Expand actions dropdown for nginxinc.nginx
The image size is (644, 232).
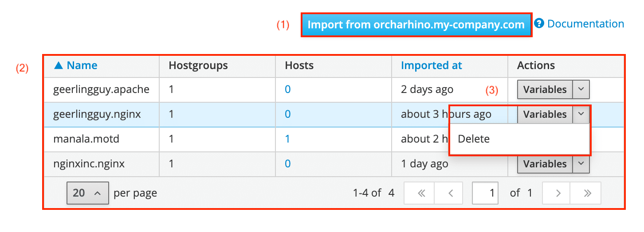581,164
